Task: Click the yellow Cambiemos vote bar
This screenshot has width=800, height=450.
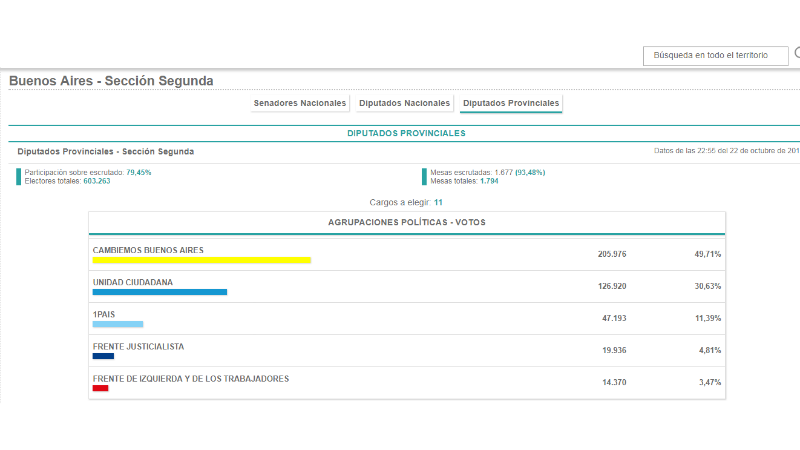Action: click(x=201, y=260)
